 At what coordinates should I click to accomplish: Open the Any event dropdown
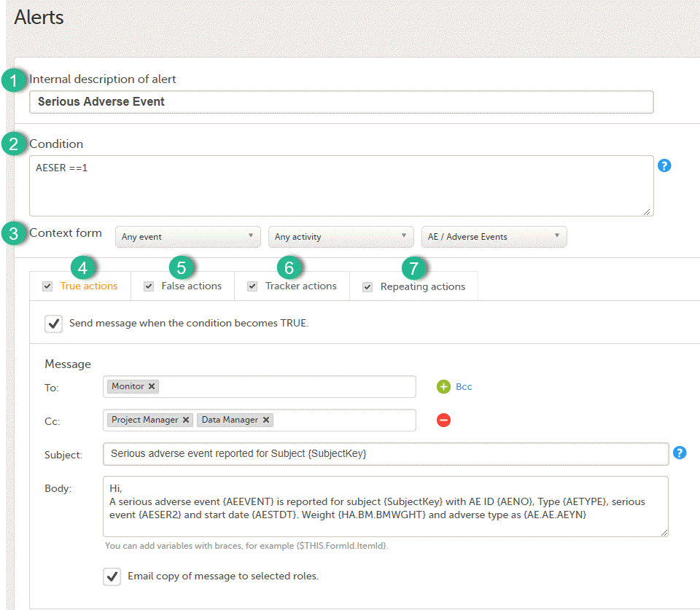coord(187,237)
